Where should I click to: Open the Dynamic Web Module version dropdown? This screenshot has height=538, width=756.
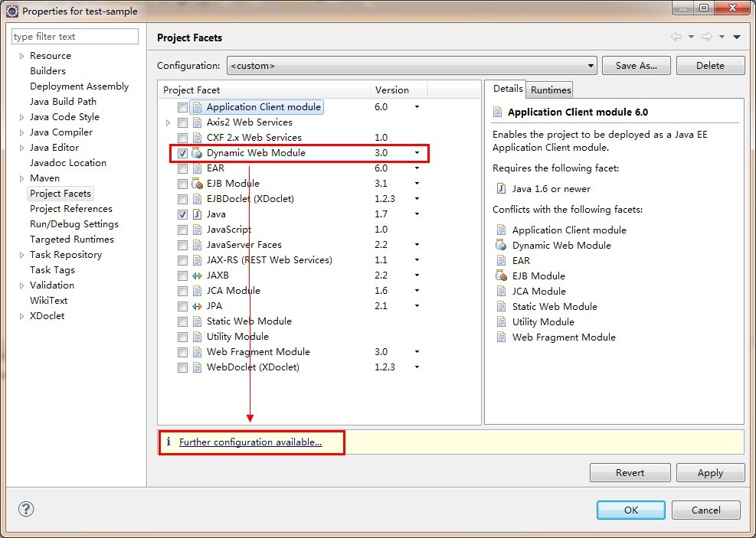pyautogui.click(x=417, y=153)
